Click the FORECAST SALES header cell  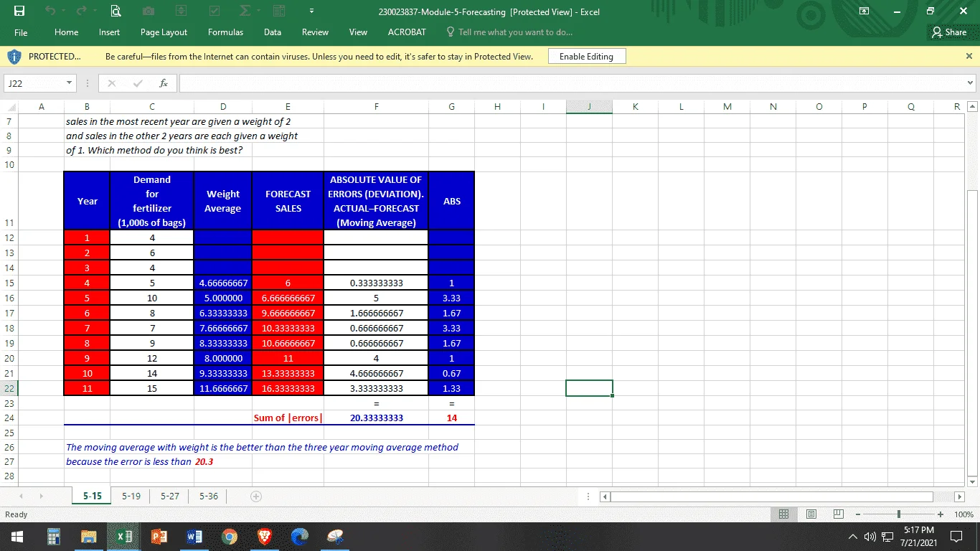(x=288, y=201)
